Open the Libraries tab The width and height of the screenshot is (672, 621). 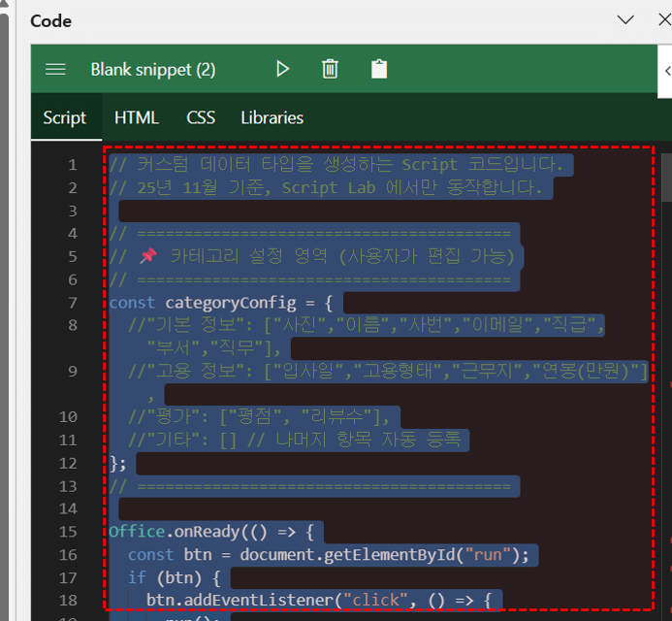[272, 118]
